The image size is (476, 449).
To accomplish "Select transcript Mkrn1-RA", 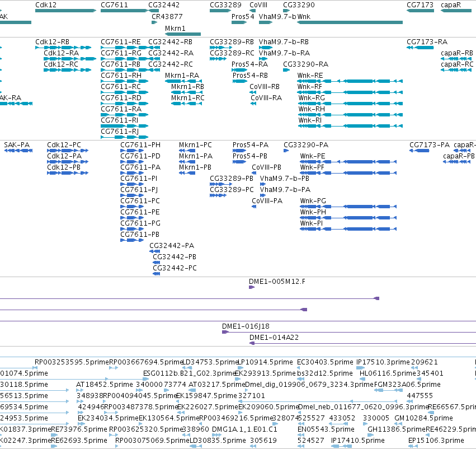I will pos(182,76).
